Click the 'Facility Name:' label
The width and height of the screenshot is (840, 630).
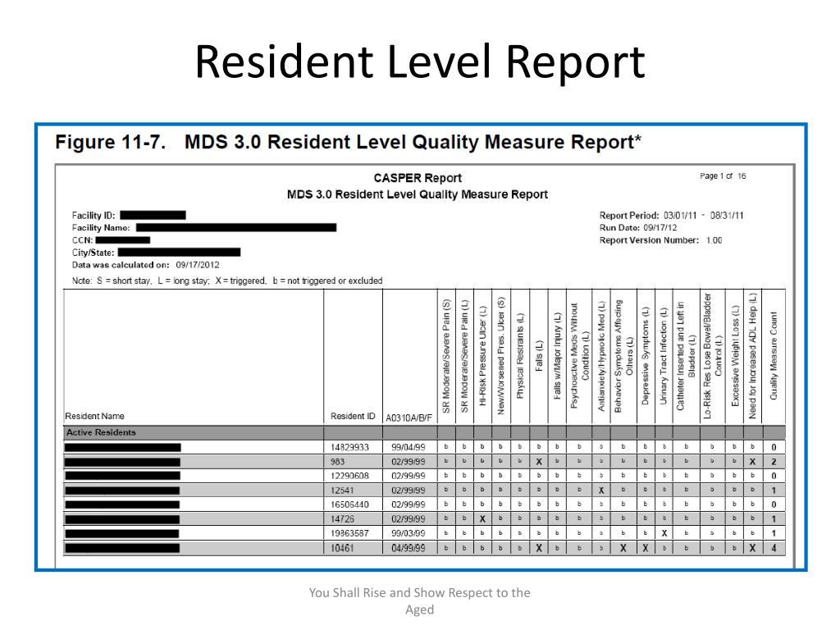click(x=101, y=228)
